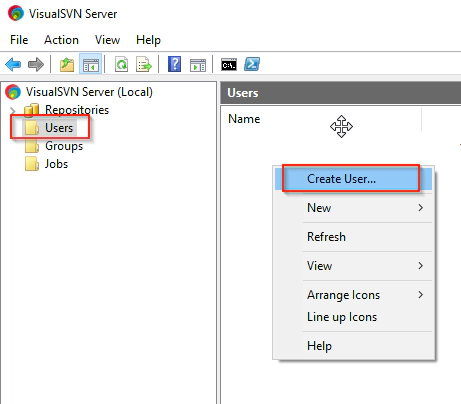Screen dimensions: 461x404
Task: Select the Repositories tree item
Action: coord(77,110)
